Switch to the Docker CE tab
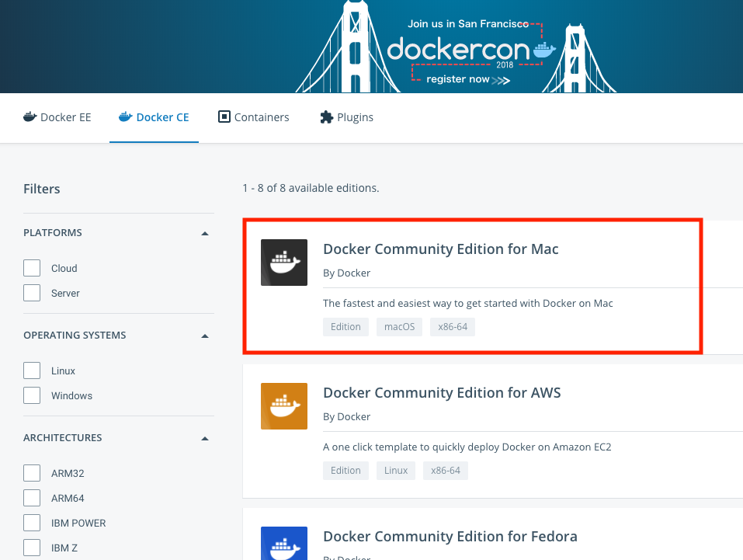Screen dimensions: 743x560 [x=154, y=117]
